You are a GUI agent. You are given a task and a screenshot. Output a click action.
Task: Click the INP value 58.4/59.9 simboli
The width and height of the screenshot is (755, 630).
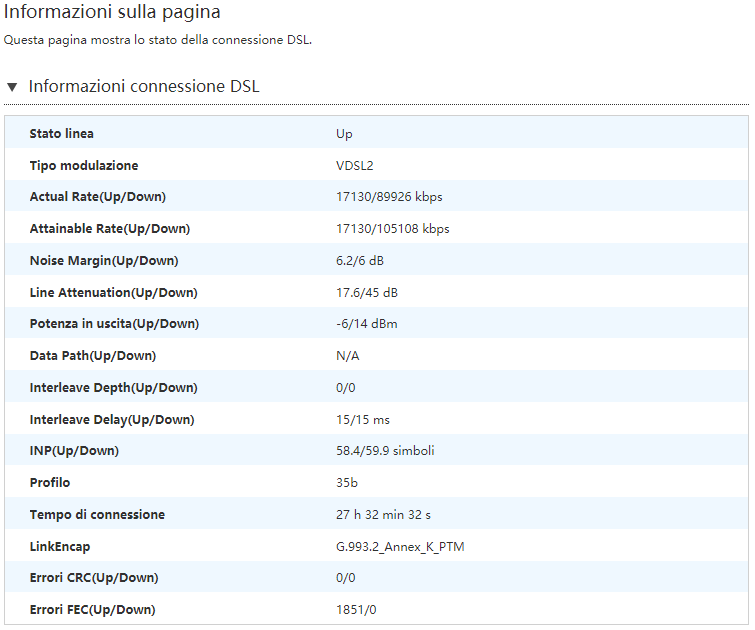385,451
